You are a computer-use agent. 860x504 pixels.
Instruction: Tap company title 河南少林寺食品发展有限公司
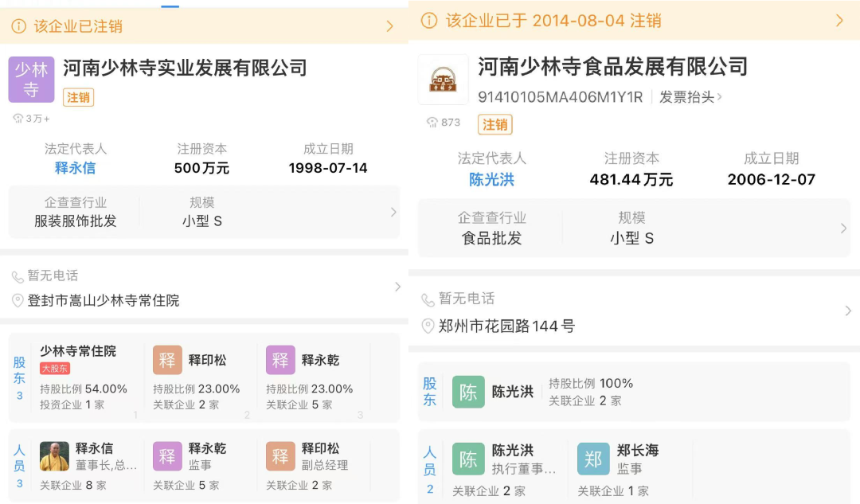612,66
